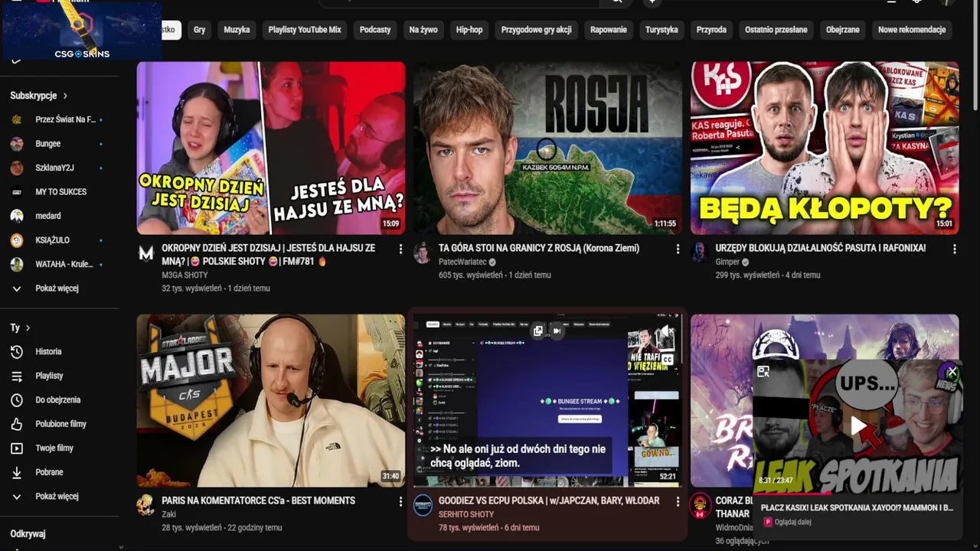Skip to next in GOODIEZ preview
The height and width of the screenshot is (551, 980).
(557, 331)
